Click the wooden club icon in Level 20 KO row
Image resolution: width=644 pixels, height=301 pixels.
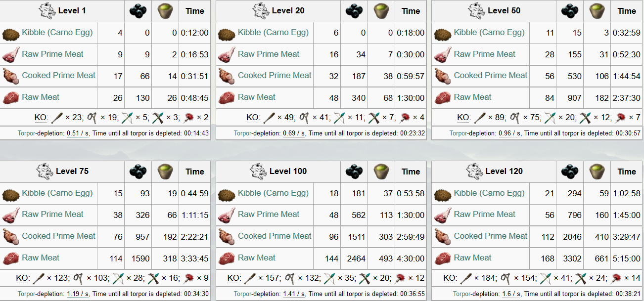point(269,118)
